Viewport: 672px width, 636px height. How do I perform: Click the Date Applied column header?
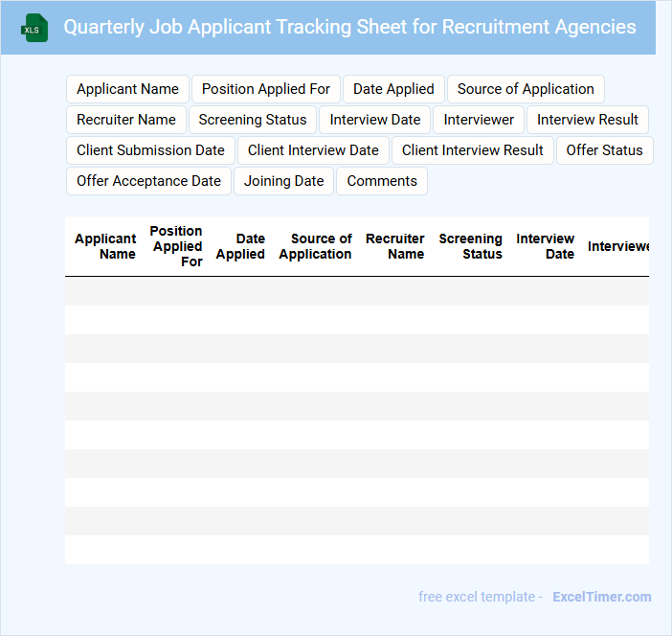pos(240,246)
